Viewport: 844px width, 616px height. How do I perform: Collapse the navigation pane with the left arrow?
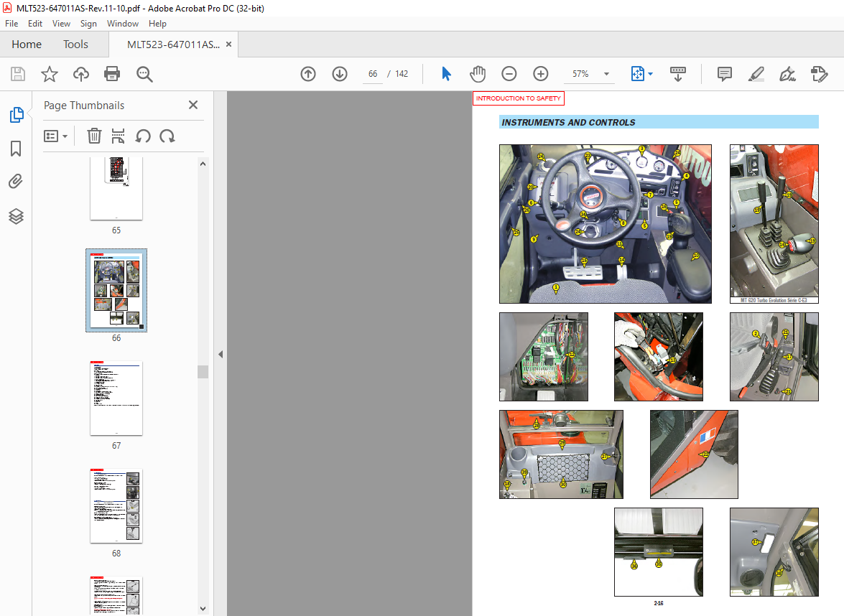click(x=221, y=354)
